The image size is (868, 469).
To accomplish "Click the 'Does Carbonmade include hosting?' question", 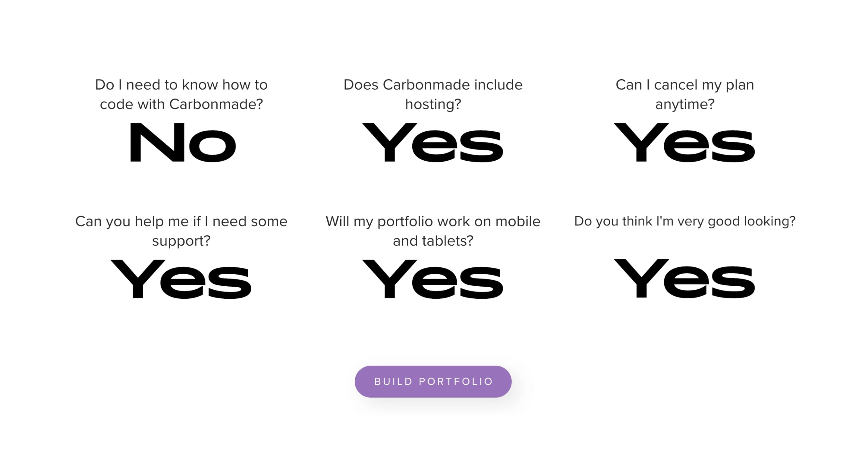I will (433, 94).
